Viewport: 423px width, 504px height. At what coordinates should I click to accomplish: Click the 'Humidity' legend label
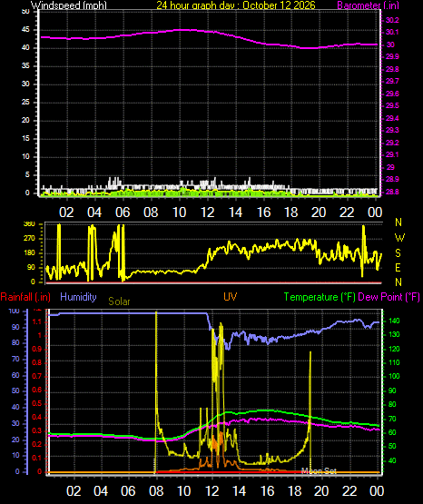(x=78, y=297)
